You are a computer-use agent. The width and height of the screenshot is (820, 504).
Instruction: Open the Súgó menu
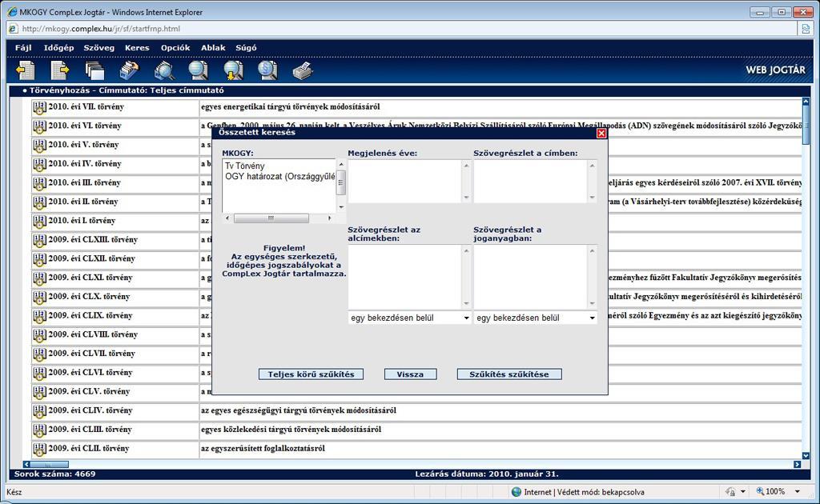(246, 47)
